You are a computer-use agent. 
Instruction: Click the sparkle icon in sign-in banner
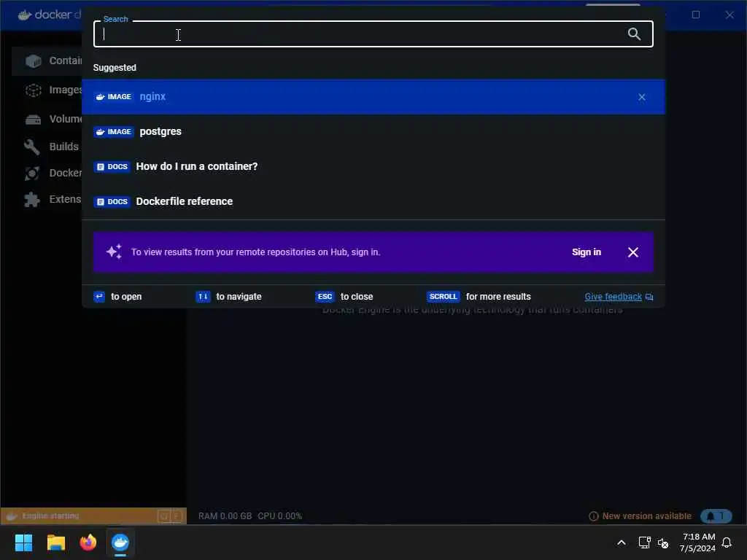pyautogui.click(x=114, y=252)
